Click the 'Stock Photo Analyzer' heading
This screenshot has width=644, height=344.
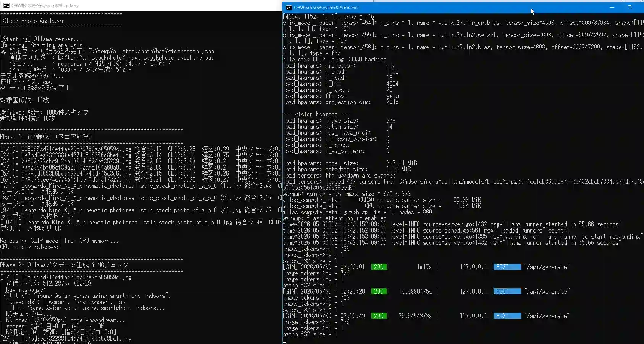pyautogui.click(x=34, y=21)
